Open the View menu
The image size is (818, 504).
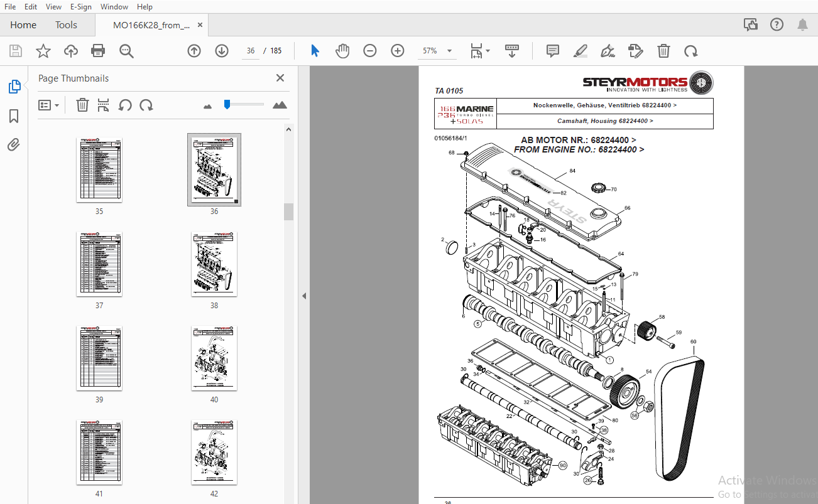click(x=53, y=6)
